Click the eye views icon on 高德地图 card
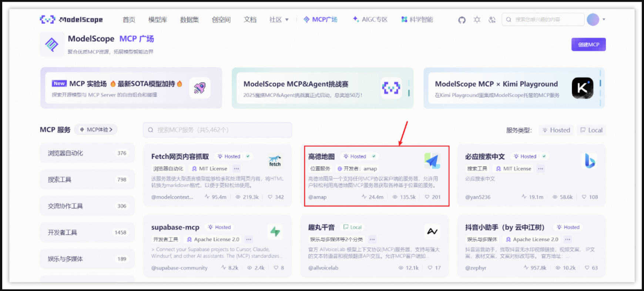This screenshot has width=644, height=291. [x=395, y=197]
